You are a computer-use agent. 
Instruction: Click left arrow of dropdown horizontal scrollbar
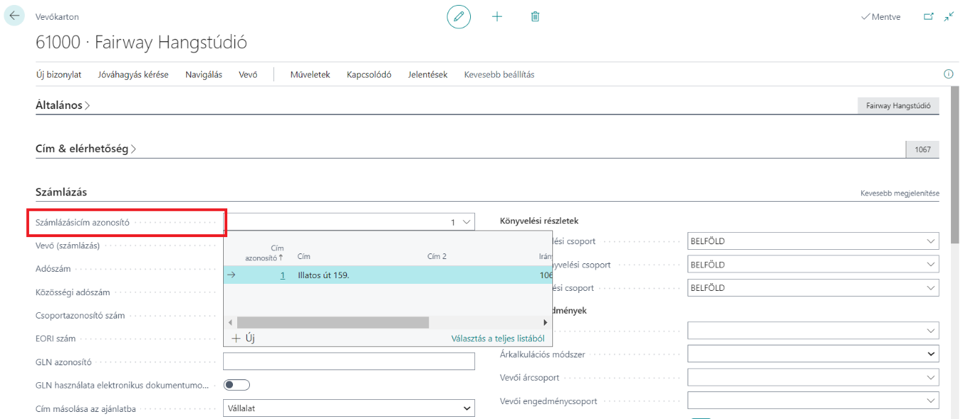229,322
